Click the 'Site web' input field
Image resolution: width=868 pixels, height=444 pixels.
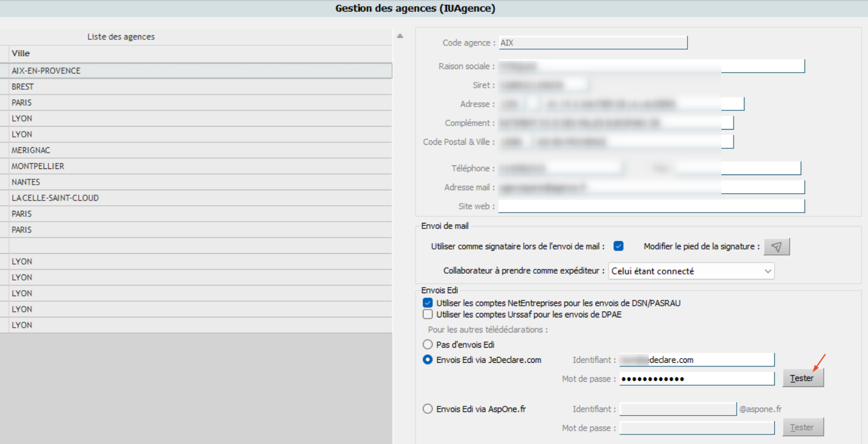pos(651,206)
